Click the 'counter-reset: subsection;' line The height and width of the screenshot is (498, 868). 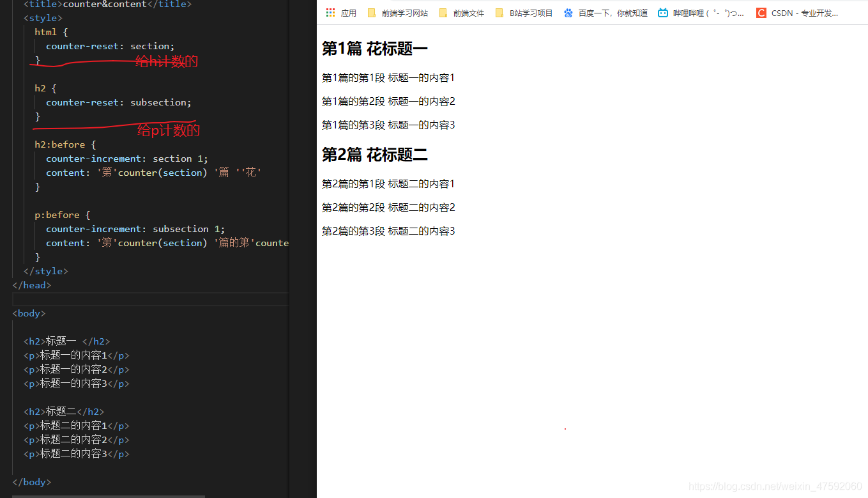[118, 102]
